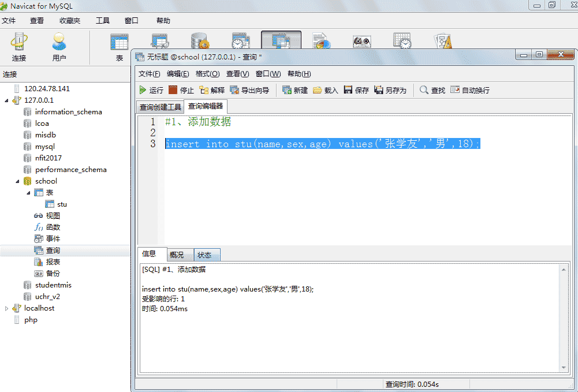The height and width of the screenshot is (392, 578).
Task: Select the 报表 reports node
Action: pos(53,262)
